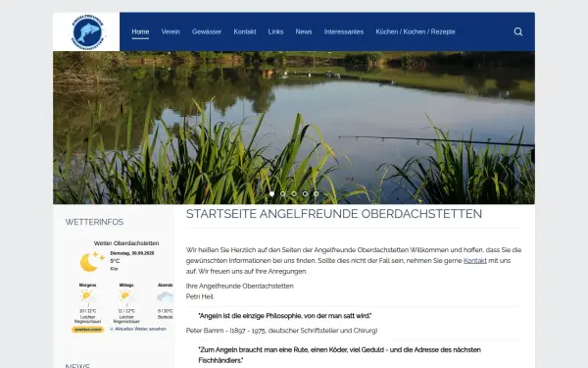Click the quote 'Angeln ist die einzige Philosophie'
The height and width of the screenshot is (368, 588).
(x=285, y=316)
